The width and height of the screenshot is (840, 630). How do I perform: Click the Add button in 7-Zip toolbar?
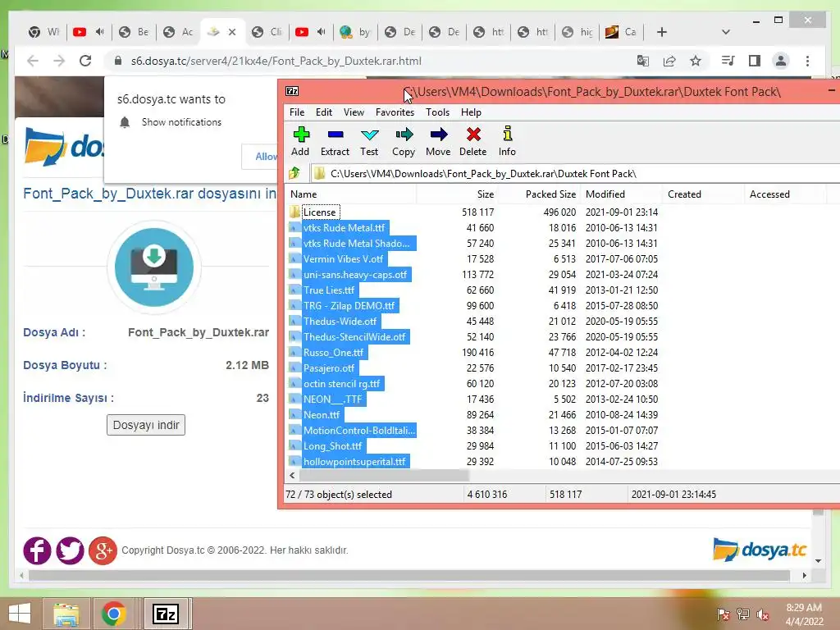coord(300,141)
